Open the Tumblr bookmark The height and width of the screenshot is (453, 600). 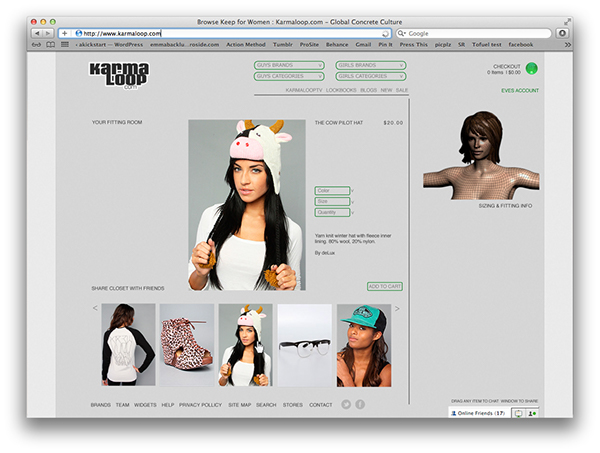point(283,45)
